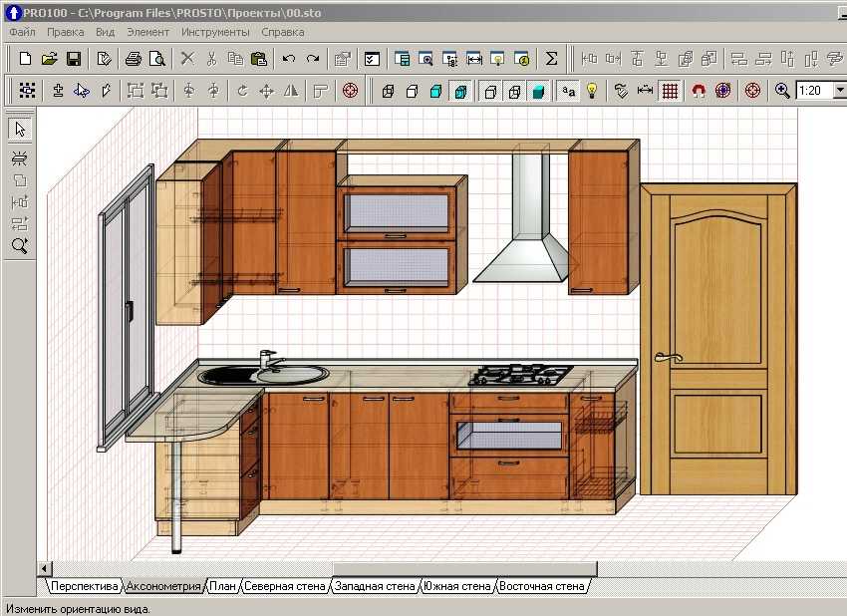Toggle the red grid display button
Viewport: 847px width, 616px height.
pyautogui.click(x=670, y=91)
